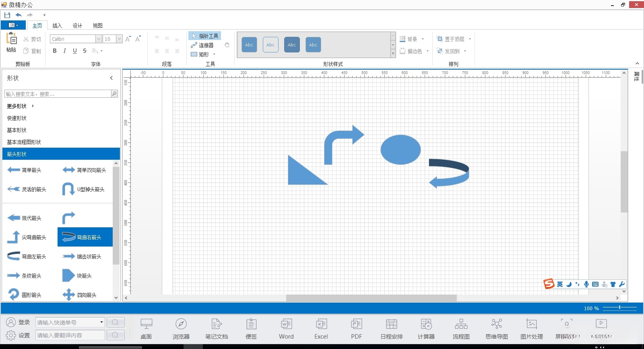Open the font size dropdown
Viewport: 644px width, 349px height.
click(119, 39)
